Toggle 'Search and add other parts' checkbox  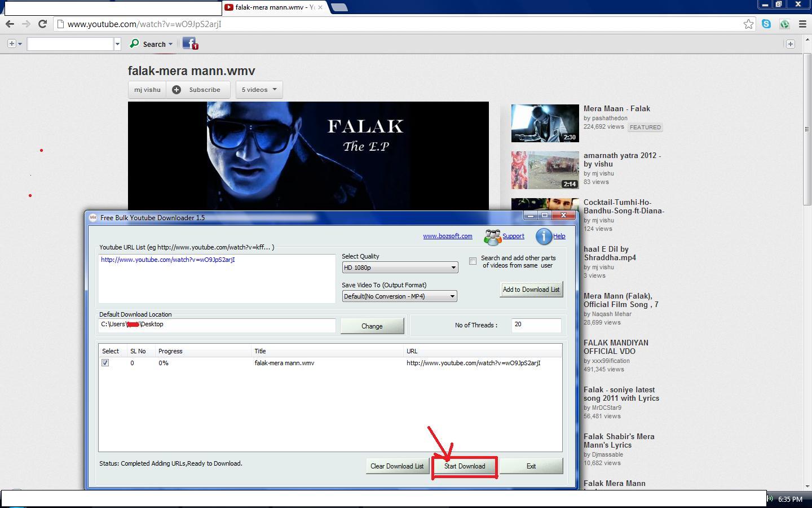473,261
